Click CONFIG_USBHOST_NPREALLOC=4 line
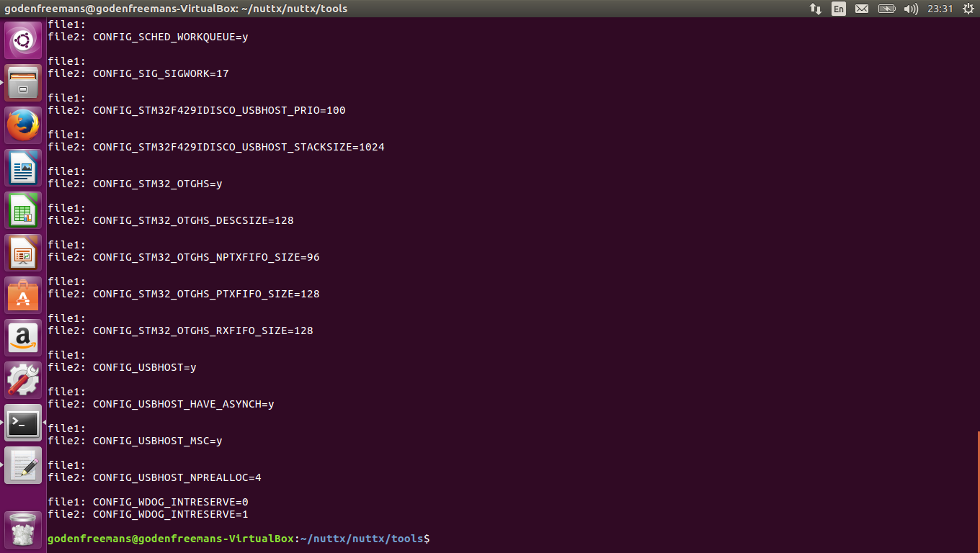This screenshot has width=980, height=553. [x=154, y=477]
